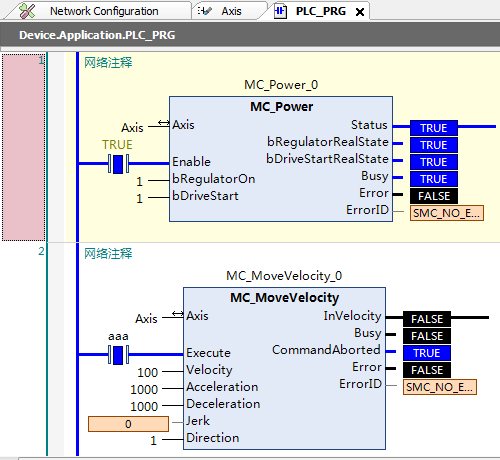
Task: Switch to the Axis tab
Action: (x=230, y=11)
